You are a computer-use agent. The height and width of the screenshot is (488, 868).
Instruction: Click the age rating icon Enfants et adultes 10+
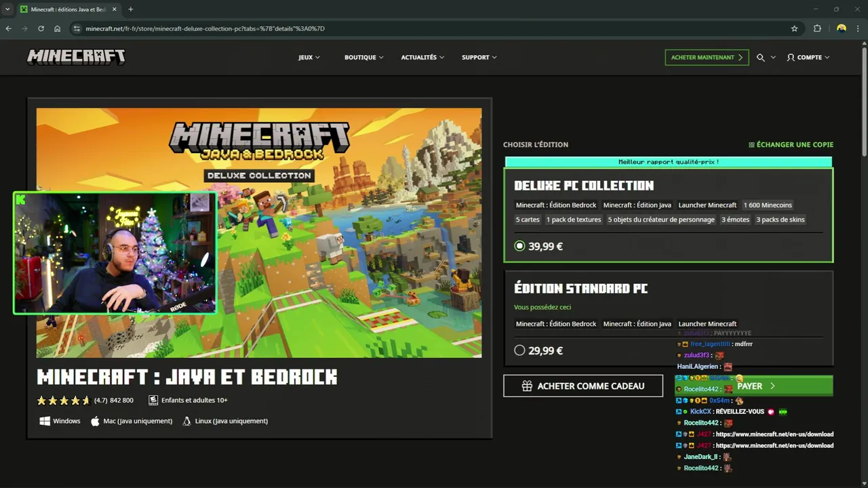point(153,401)
